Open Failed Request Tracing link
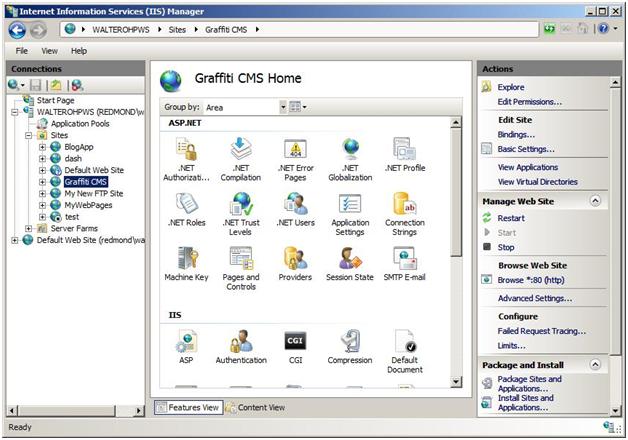The height and width of the screenshot is (440, 628). [541, 331]
